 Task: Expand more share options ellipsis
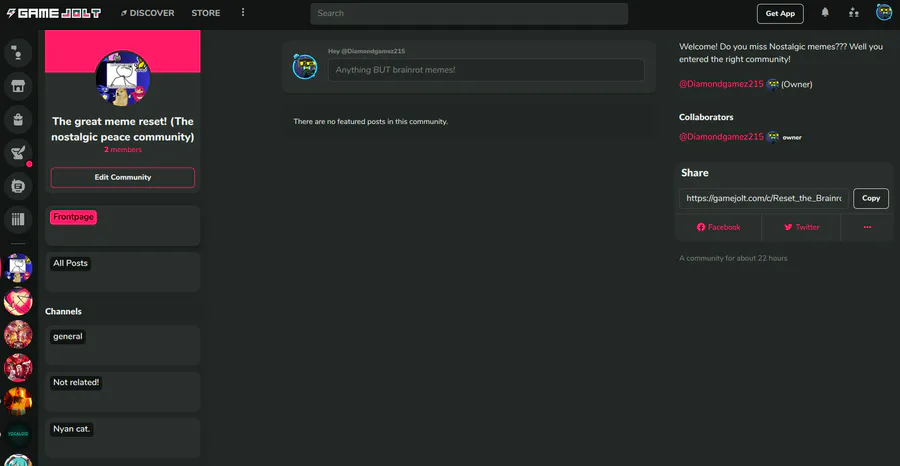[x=867, y=227]
